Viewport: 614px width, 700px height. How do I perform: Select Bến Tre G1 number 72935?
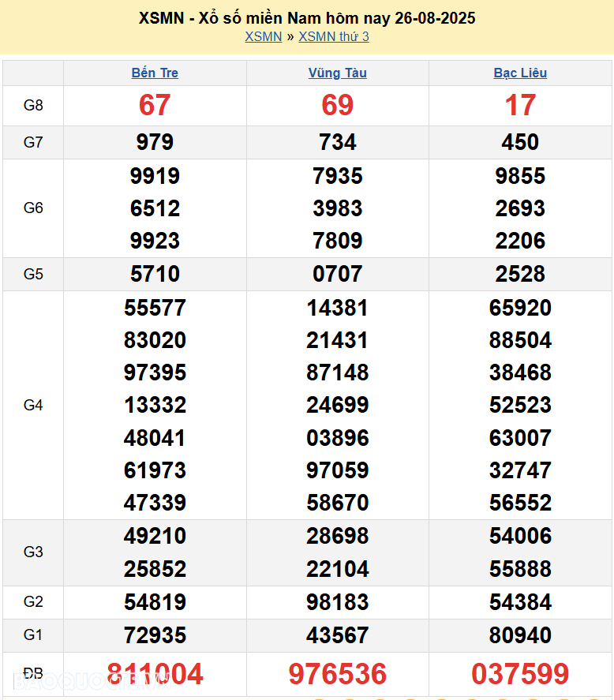pyautogui.click(x=155, y=635)
